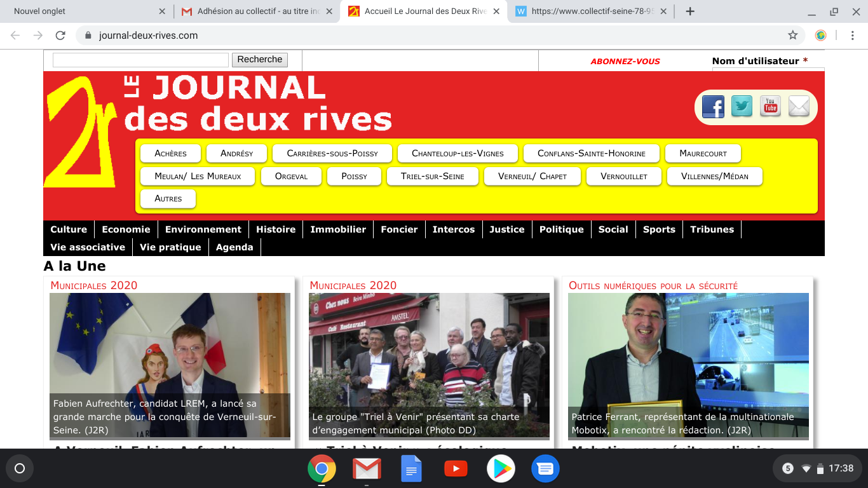Open Google Docs from the shelf
Screen dimensions: 868x488
click(411, 470)
